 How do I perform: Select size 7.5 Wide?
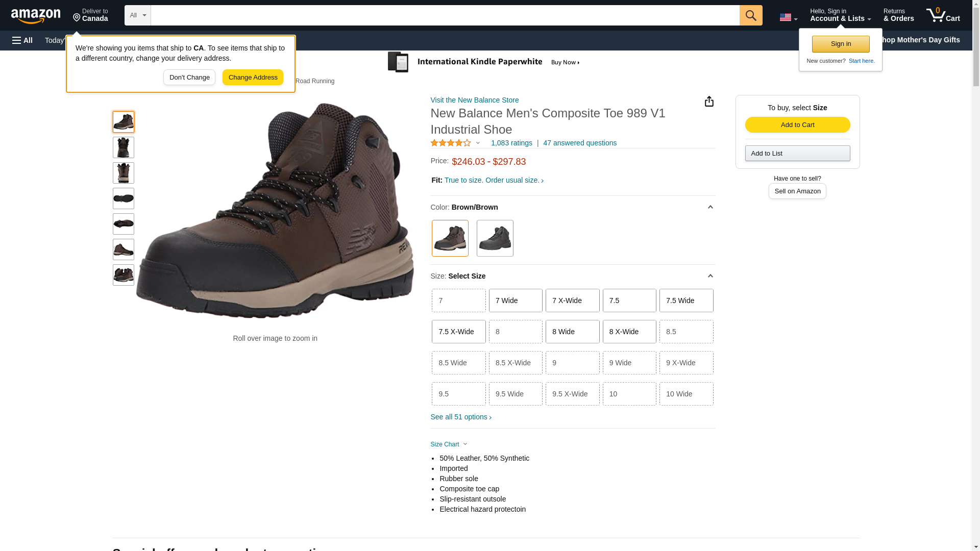(x=686, y=300)
